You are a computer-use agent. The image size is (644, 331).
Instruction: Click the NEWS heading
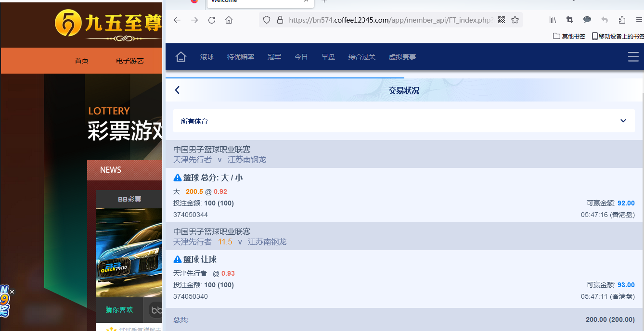click(111, 170)
